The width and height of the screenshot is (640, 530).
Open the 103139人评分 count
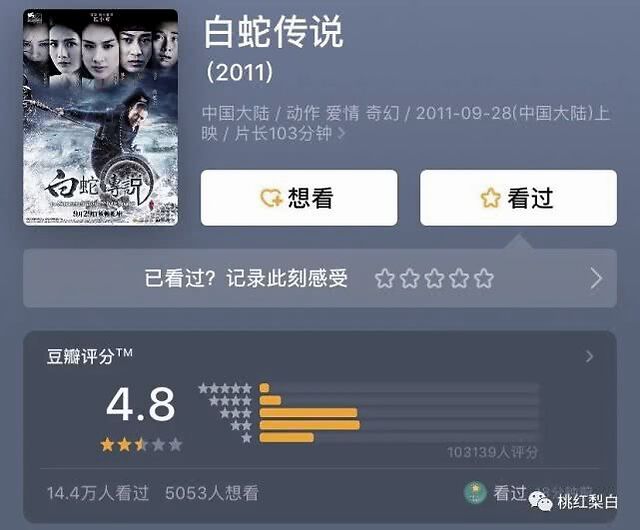[493, 452]
